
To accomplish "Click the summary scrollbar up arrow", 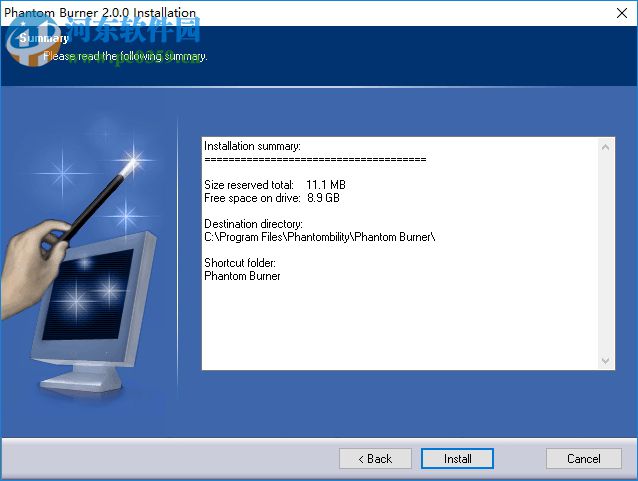I will (x=605, y=147).
